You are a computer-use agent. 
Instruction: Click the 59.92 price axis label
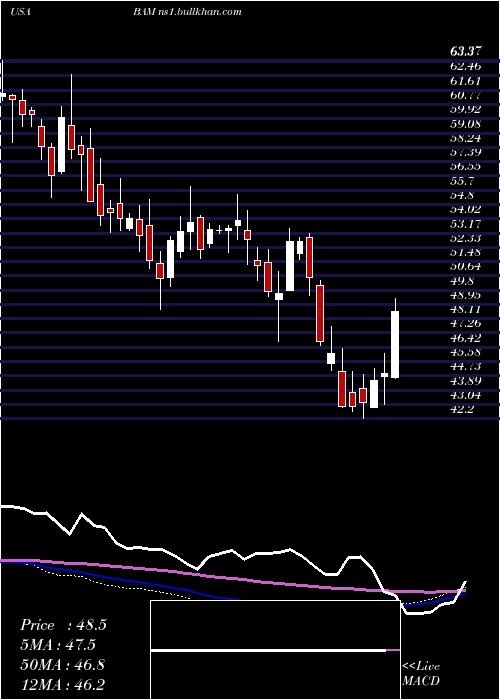click(465, 109)
